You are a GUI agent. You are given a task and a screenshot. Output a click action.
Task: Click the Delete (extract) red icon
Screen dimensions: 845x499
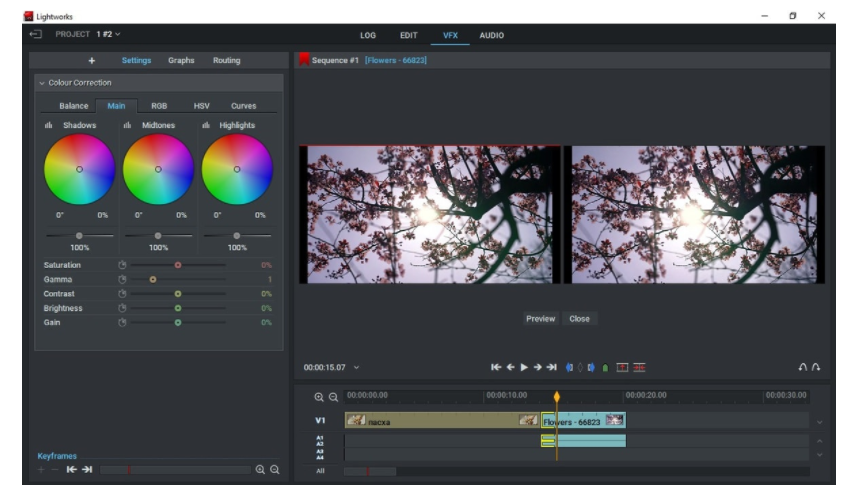[639, 367]
